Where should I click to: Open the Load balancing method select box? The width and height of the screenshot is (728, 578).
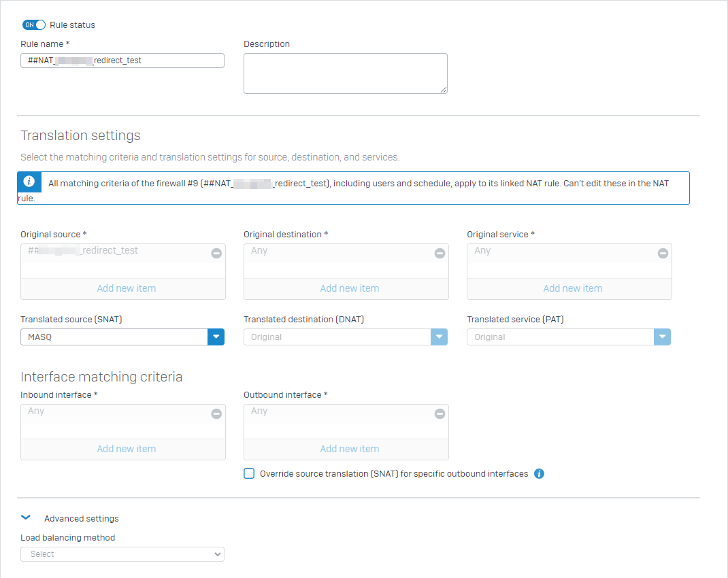[122, 554]
